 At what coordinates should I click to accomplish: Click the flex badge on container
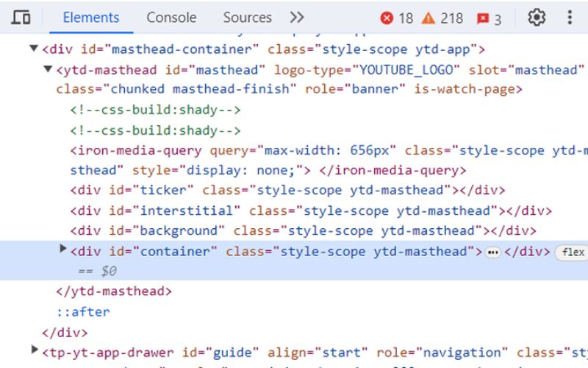(573, 252)
